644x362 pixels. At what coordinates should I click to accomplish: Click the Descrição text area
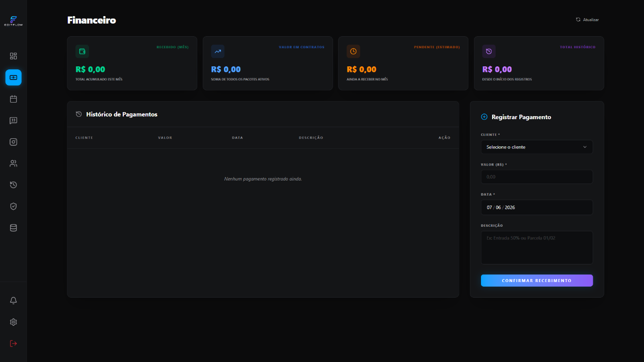click(x=537, y=247)
